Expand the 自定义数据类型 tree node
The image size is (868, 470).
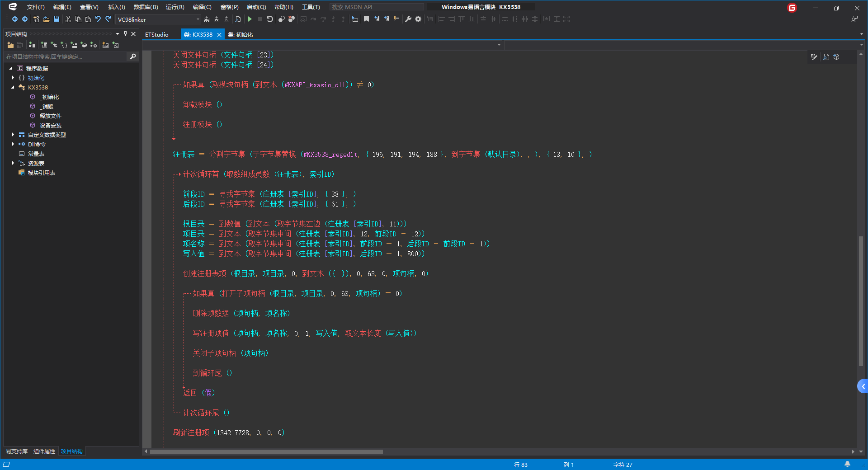[x=13, y=135]
